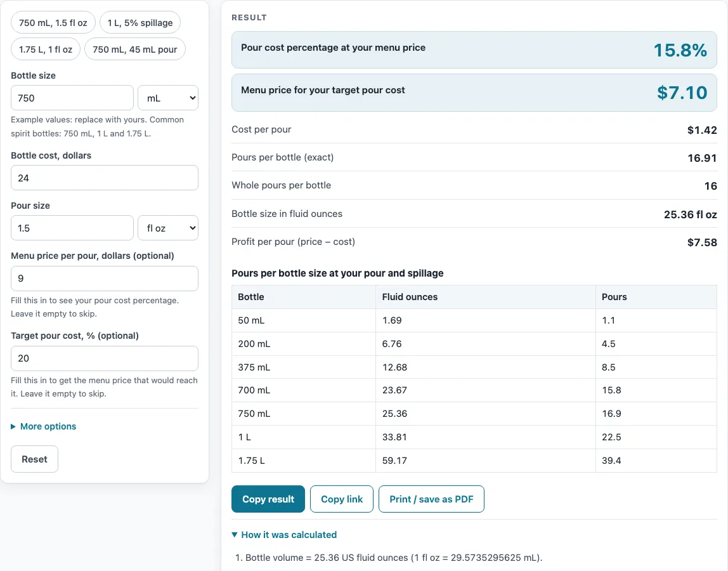Select the $7.58 profit per pour value
This screenshot has width=728, height=571.
click(x=702, y=242)
